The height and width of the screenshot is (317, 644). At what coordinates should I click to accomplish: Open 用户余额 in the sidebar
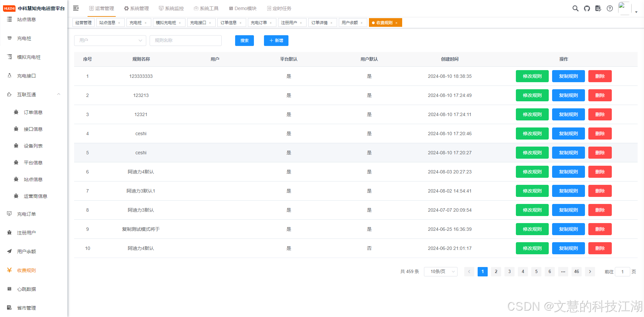coord(26,251)
